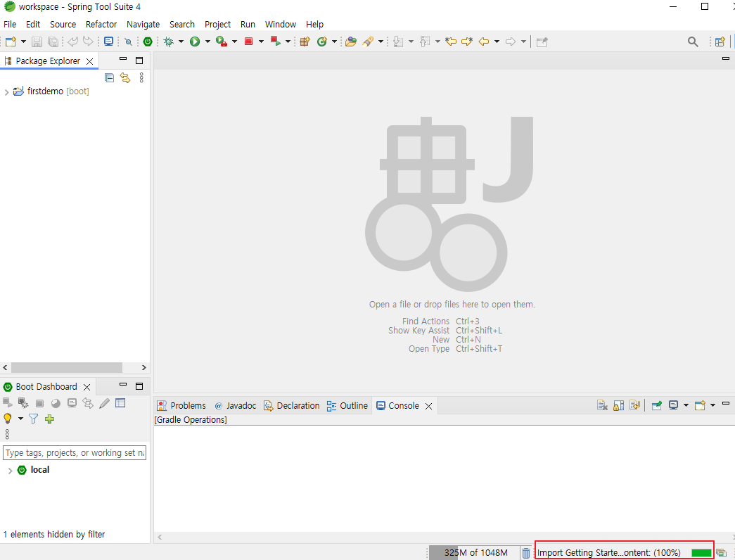
Task: Click the Run with toolbox (External Tools) icon
Action: [222, 42]
